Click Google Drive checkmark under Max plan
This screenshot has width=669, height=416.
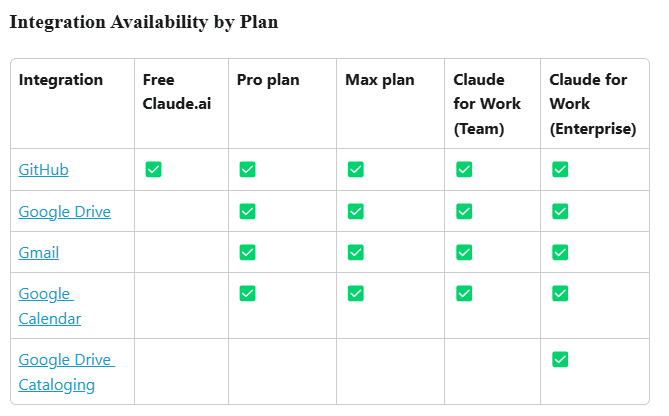[355, 211]
